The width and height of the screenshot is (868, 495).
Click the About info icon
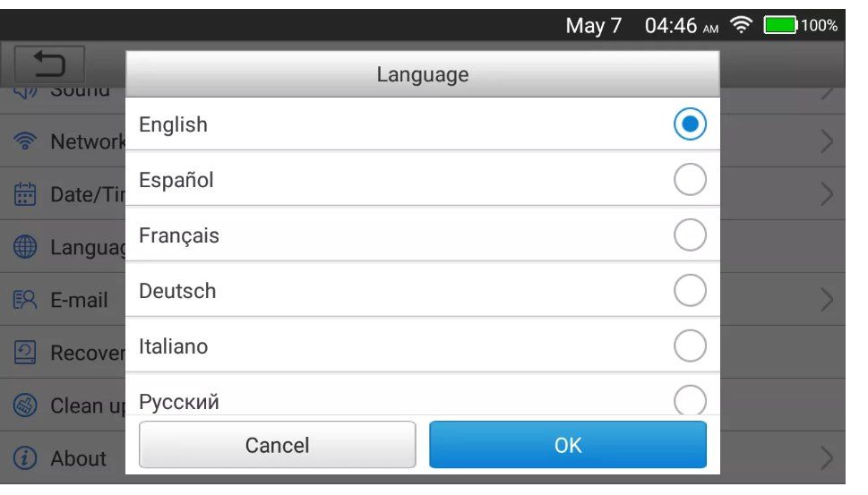[26, 458]
